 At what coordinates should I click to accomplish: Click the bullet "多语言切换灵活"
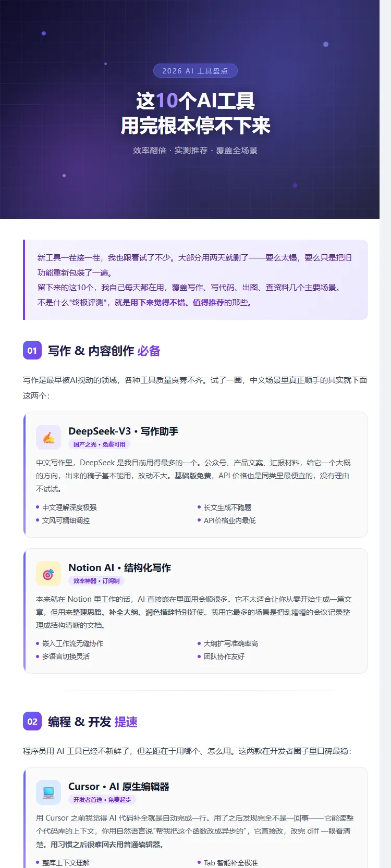tap(66, 657)
